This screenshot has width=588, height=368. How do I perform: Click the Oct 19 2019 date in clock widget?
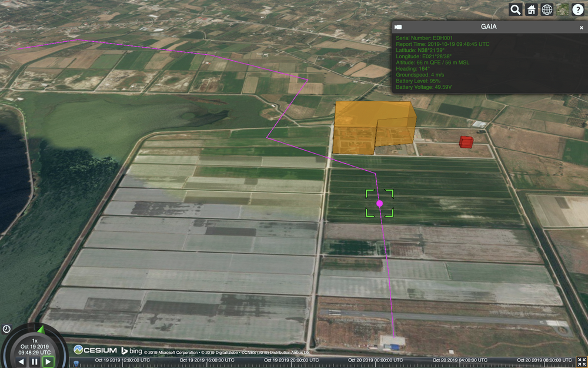coord(35,347)
